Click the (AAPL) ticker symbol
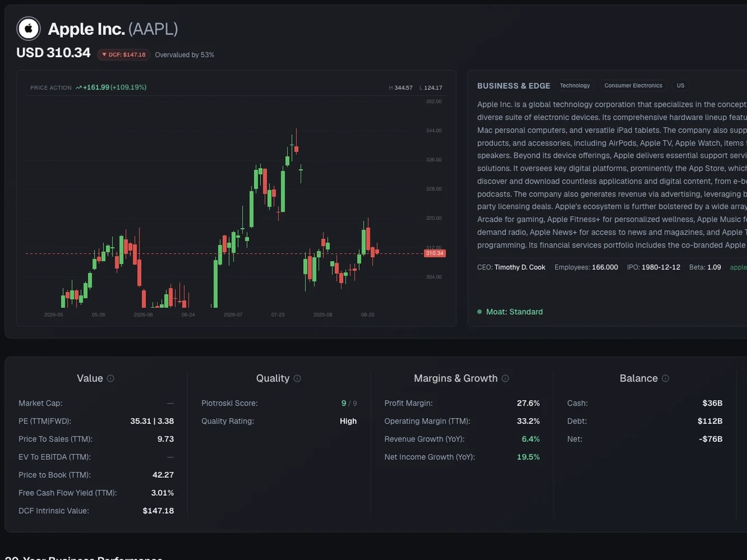This screenshot has height=560, width=747. [153, 29]
